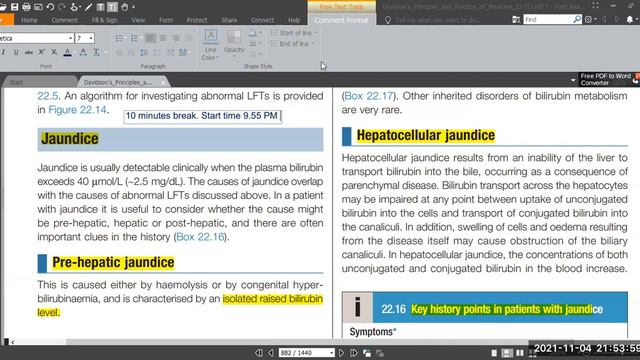Click the fullscreen icon in title bar
Viewport: 640px width, 360px height.
click(x=596, y=5)
